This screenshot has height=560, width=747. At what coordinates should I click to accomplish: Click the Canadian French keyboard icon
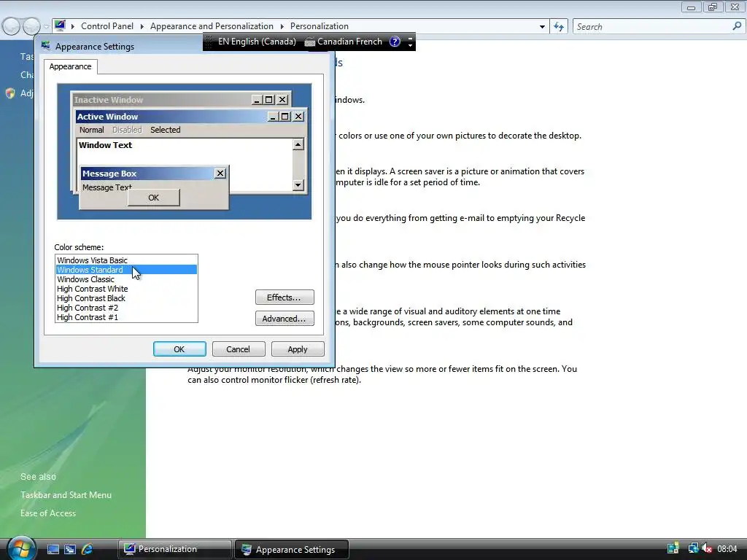[309, 42]
